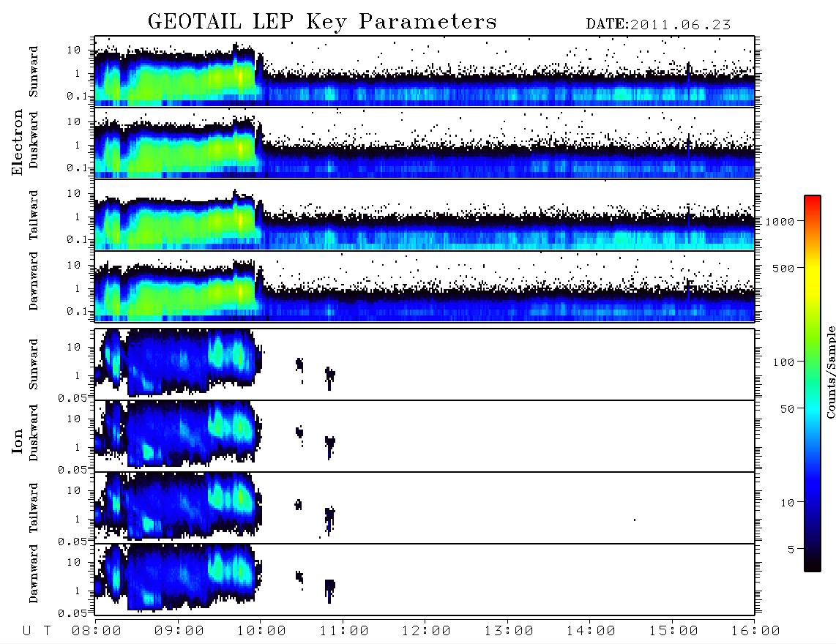Select the Ion "Sunward" axis label
The height and width of the screenshot is (644, 836).
click(x=34, y=364)
